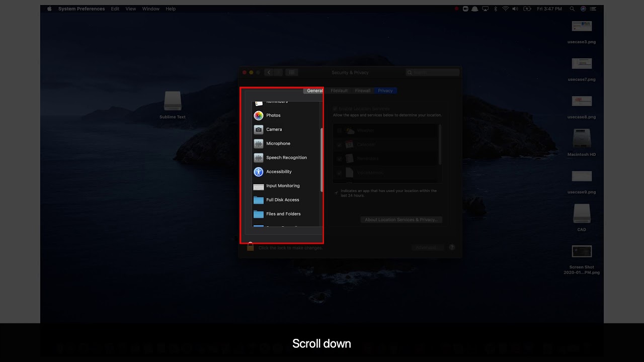This screenshot has width=644, height=362.
Task: Select the Files and Folders folder icon
Action: pos(259,214)
